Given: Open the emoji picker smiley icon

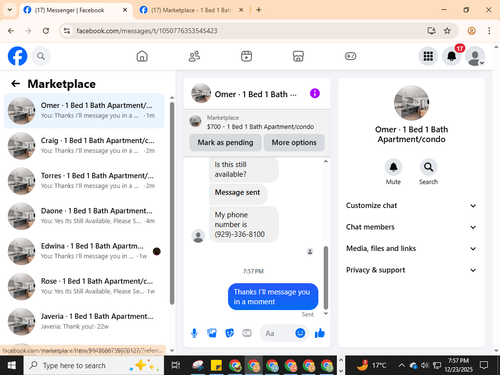Looking at the screenshot, I should 300,333.
